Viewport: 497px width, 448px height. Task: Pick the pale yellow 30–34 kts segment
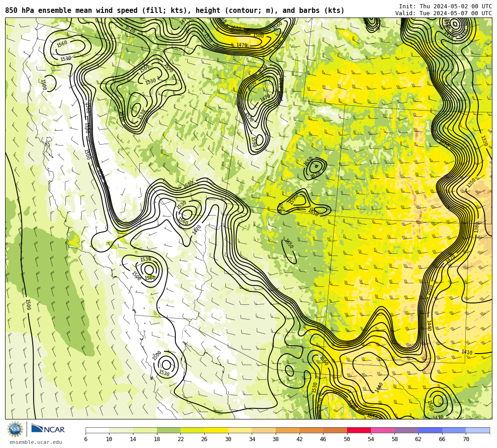pos(240,430)
